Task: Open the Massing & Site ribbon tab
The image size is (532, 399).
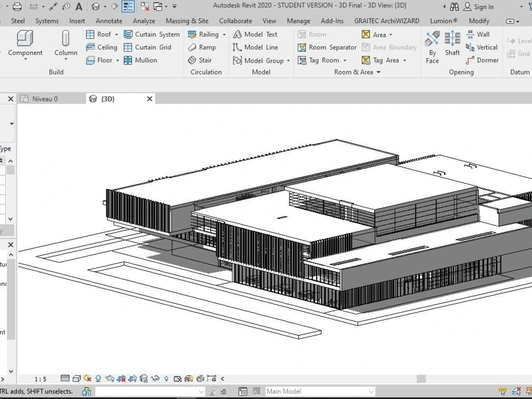Action: 187,21
